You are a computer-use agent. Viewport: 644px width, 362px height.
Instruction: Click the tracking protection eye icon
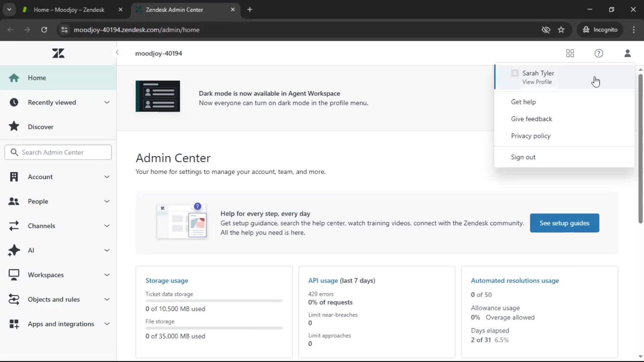pos(546,29)
